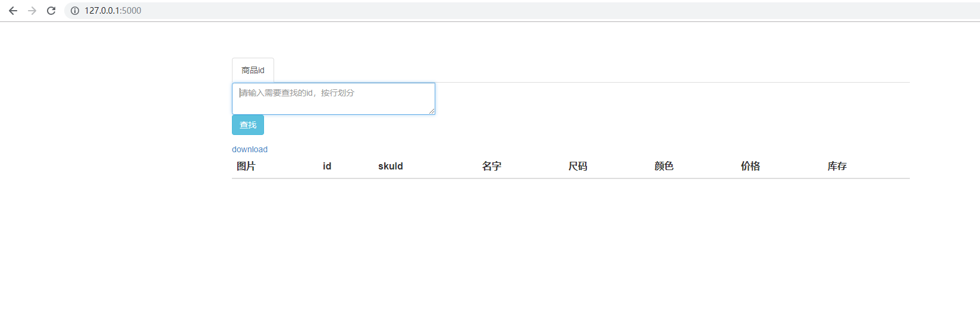Click the 图片 column header
Viewport: 980px width, 311px height.
point(246,167)
